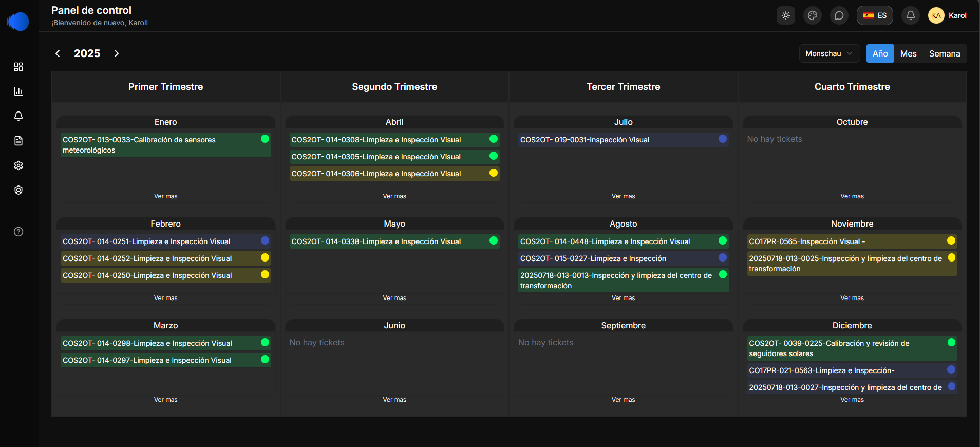Click "Ver mas" under Agosto
Image resolution: width=980 pixels, height=447 pixels.
[x=623, y=298]
